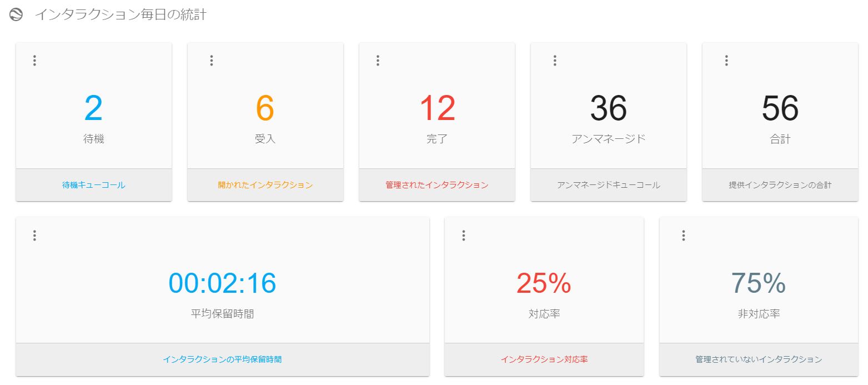Image resolution: width=868 pixels, height=385 pixels.
Task: Open the three-dot menu on 待機 card
Action: click(34, 61)
